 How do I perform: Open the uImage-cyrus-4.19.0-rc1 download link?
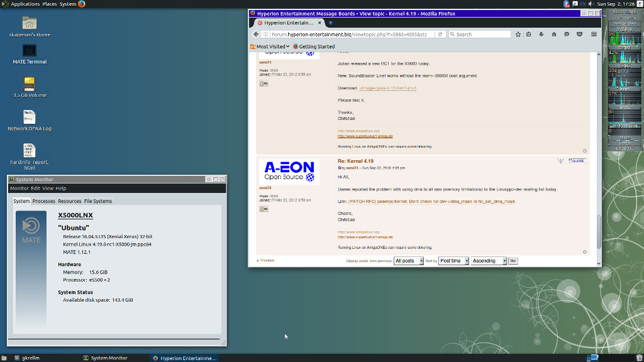(x=387, y=88)
